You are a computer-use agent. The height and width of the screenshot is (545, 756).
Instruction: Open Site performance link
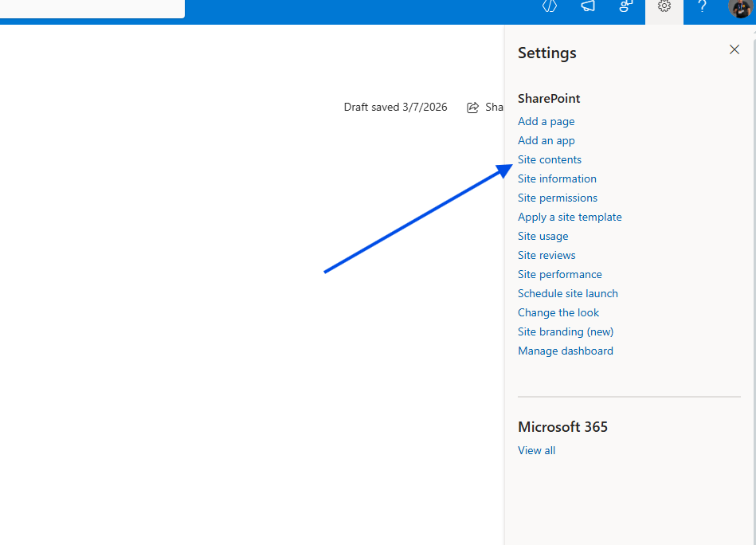point(559,274)
